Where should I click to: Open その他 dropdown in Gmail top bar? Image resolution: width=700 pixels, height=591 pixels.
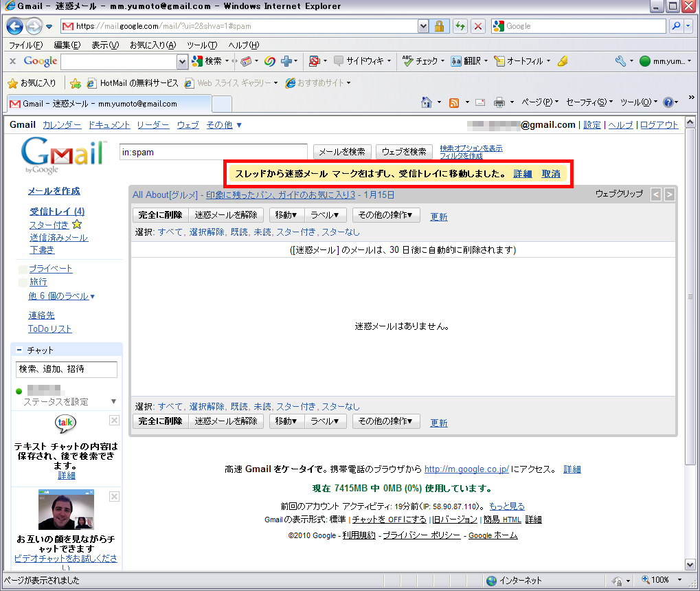click(x=224, y=125)
